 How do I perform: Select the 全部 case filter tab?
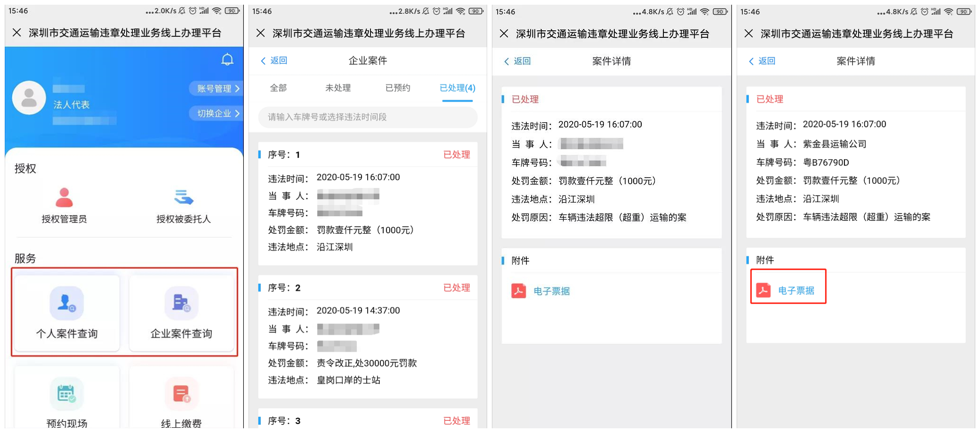click(278, 88)
